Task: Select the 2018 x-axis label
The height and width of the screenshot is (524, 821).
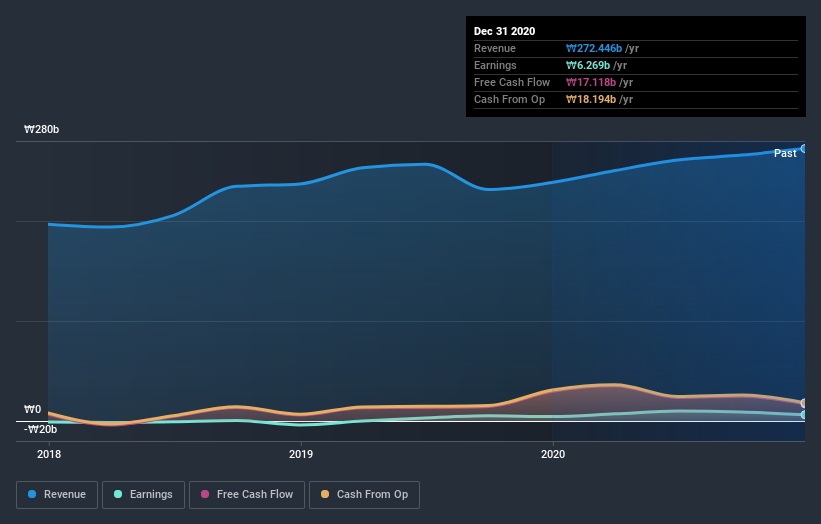Action: point(49,454)
